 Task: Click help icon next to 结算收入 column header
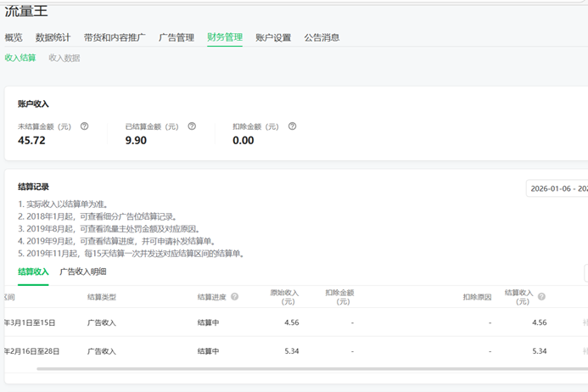coord(541,297)
